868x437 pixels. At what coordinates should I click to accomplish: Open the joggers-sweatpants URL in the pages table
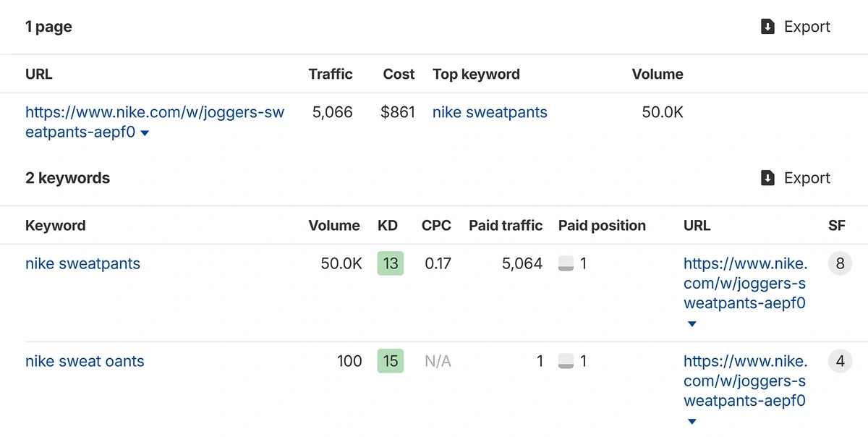pyautogui.click(x=155, y=122)
